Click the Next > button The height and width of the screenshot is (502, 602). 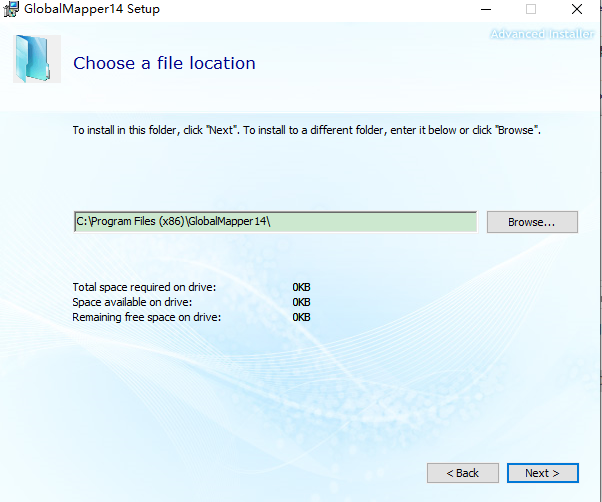(x=542, y=473)
